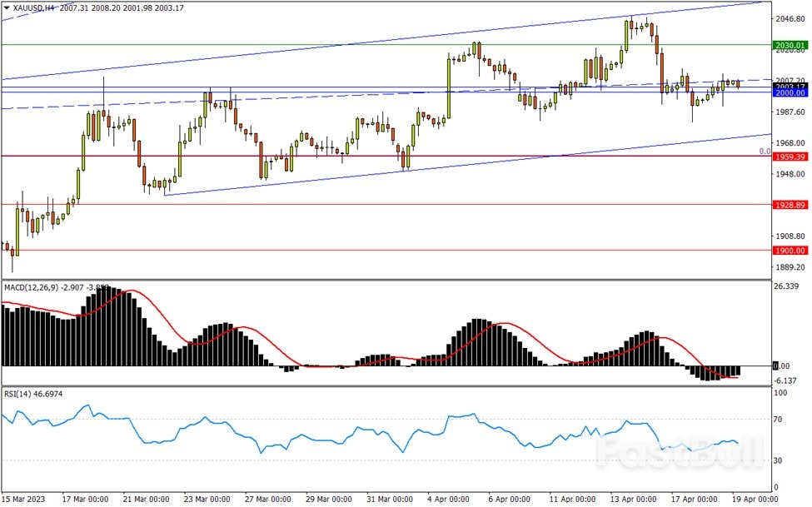Click the -6.137 MACD scale value
Image resolution: width=812 pixels, height=507 pixels.
(786, 380)
